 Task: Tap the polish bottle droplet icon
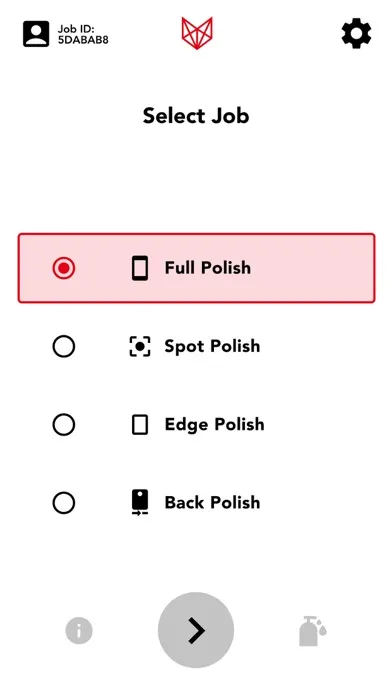pos(313,631)
